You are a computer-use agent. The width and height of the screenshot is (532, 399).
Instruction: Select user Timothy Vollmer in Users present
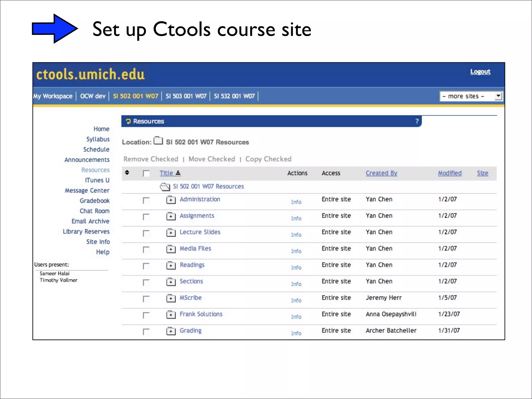coord(58,280)
